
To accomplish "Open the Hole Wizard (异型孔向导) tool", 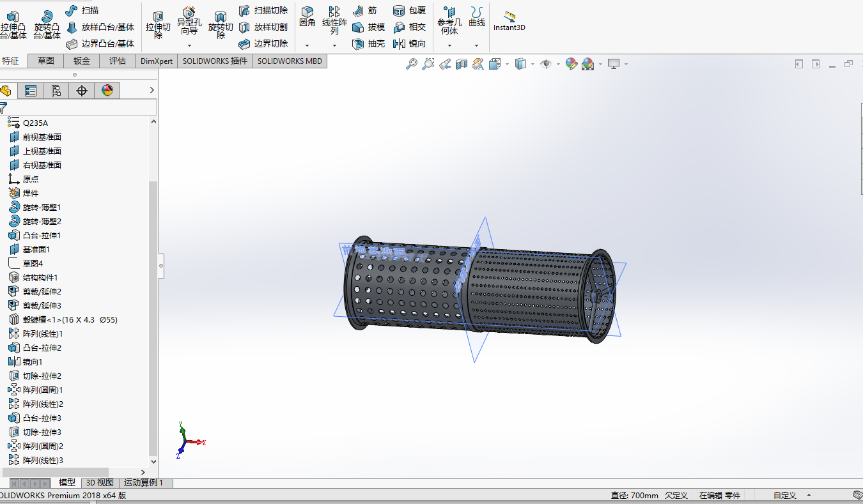I will (189, 21).
